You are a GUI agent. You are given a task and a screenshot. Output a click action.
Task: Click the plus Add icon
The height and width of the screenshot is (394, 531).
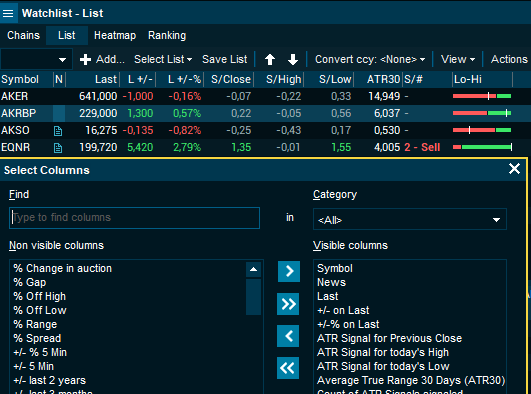point(85,60)
